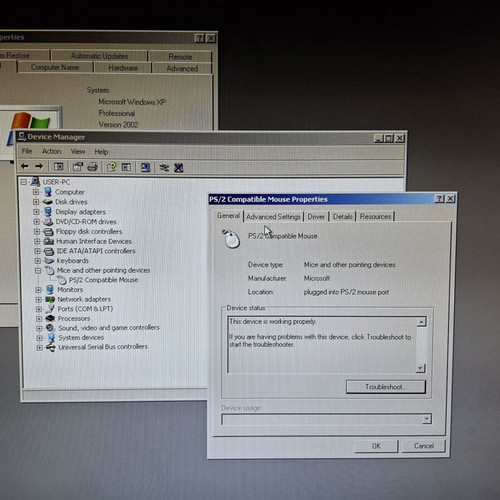
Task: Click the Uninstall device toolbar icon
Action: [179, 167]
